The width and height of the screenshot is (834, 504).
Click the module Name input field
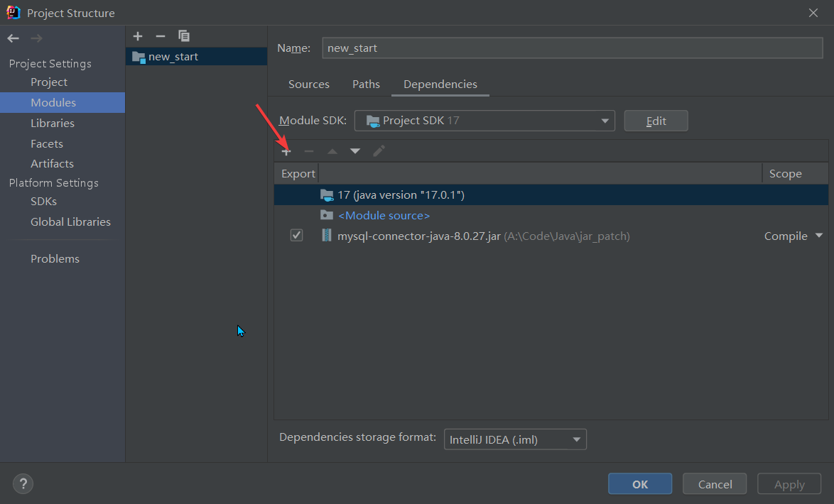[x=573, y=48]
